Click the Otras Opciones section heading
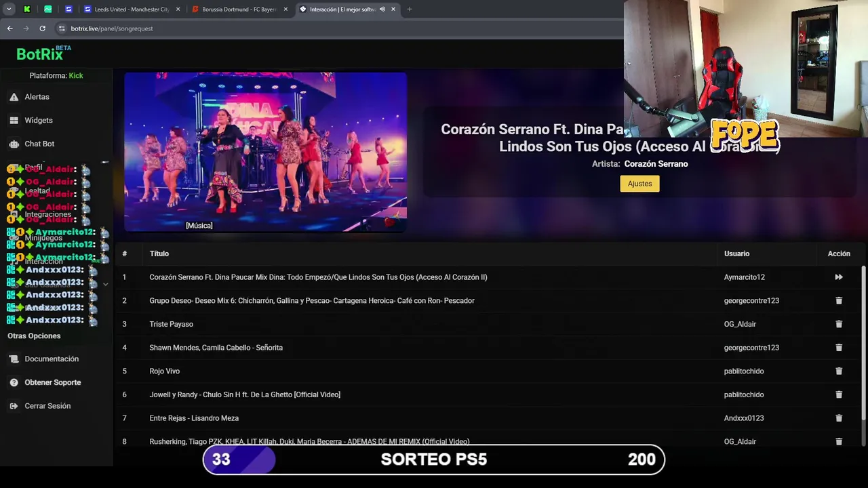This screenshot has height=488, width=868. coord(34,336)
